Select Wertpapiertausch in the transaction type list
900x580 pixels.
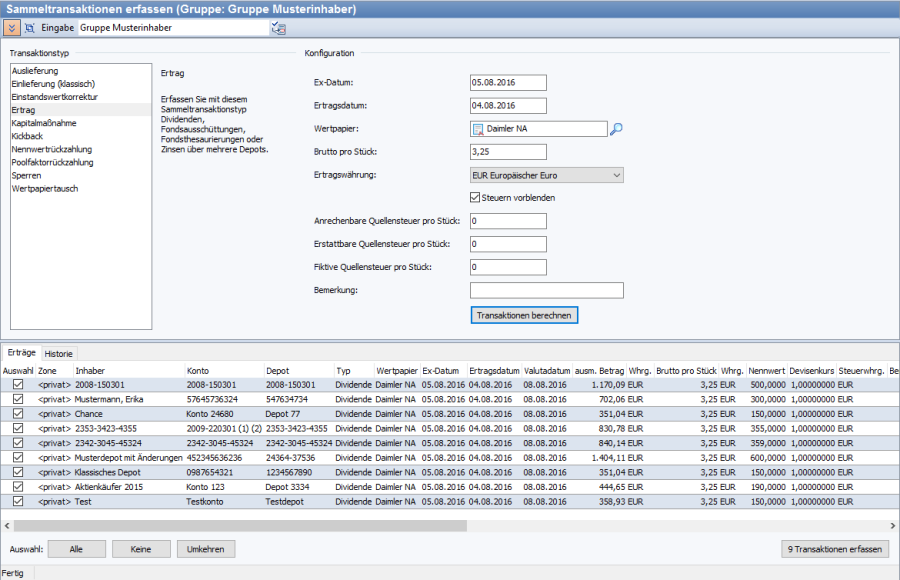click(x=45, y=188)
